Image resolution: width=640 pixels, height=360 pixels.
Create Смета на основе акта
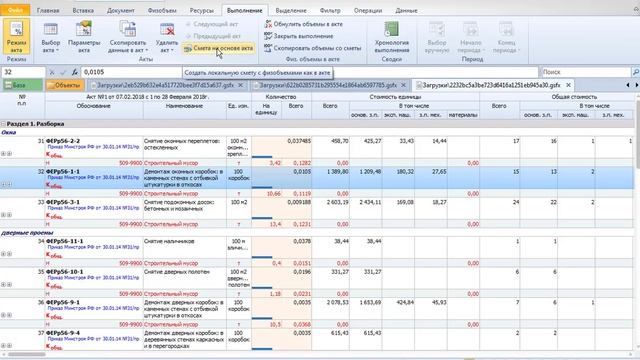pyautogui.click(x=218, y=48)
